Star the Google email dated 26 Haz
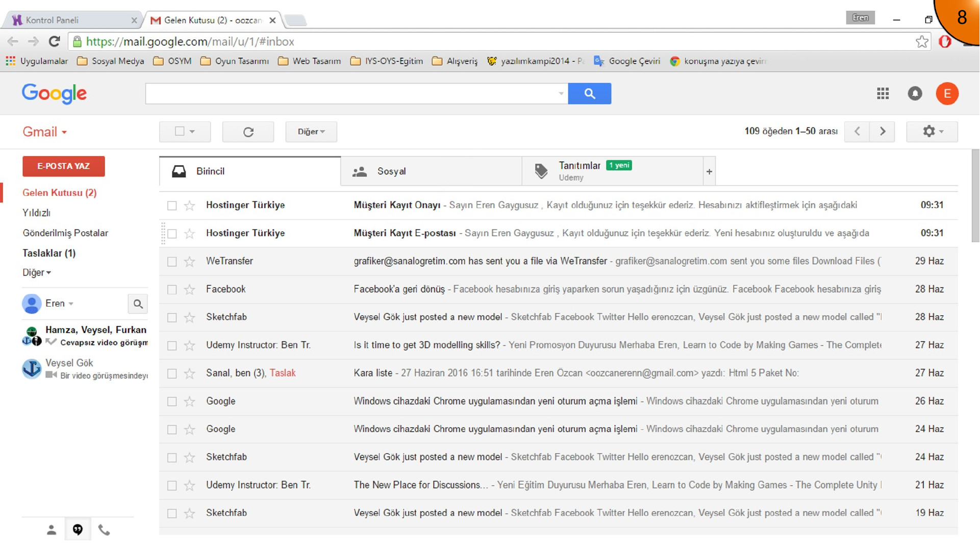The height and width of the screenshot is (551, 980). (189, 402)
